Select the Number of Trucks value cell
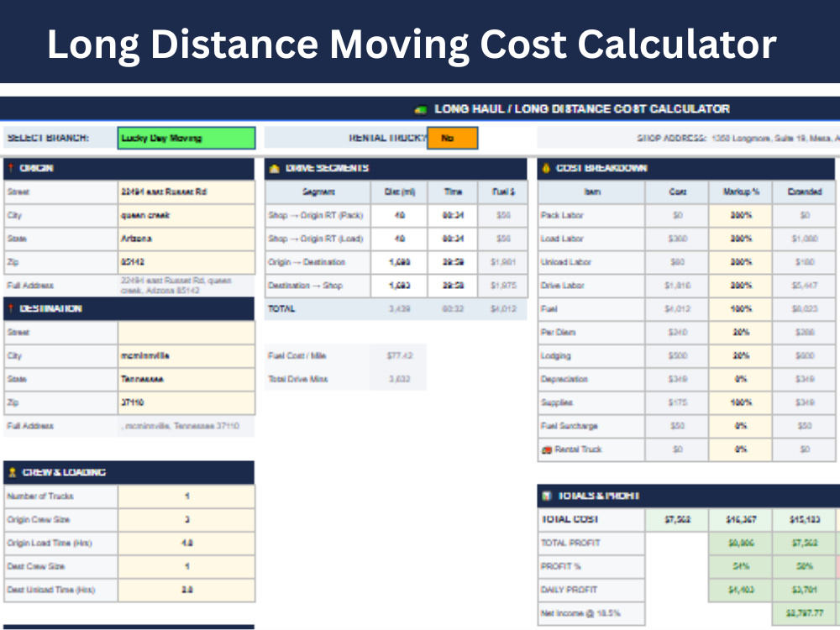 pos(186,496)
